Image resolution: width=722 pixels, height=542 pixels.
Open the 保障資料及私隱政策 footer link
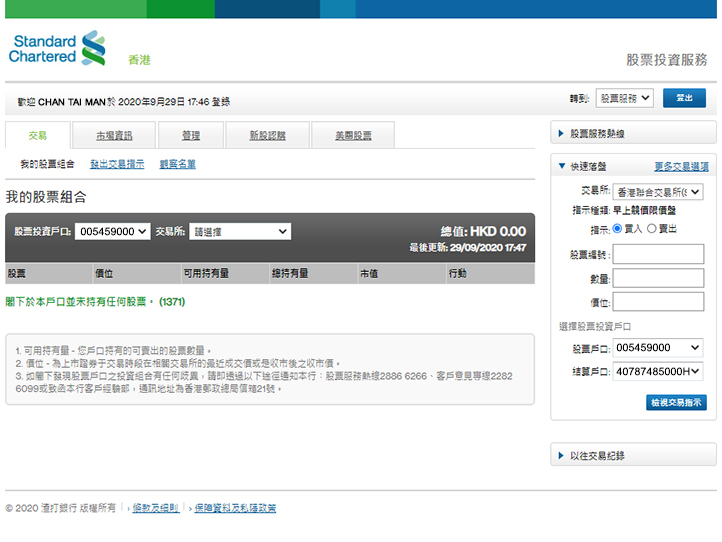(235, 508)
